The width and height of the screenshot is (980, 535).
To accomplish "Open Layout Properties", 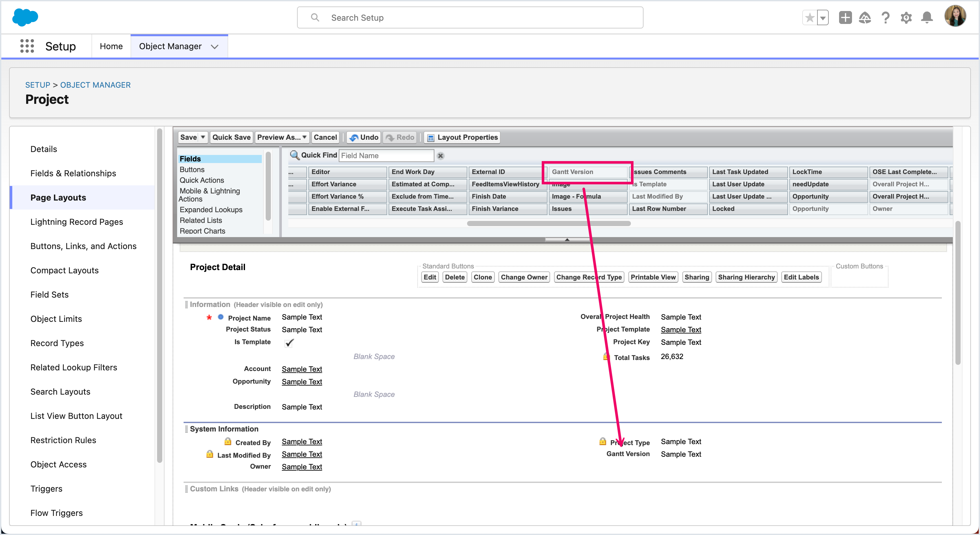I will point(462,137).
